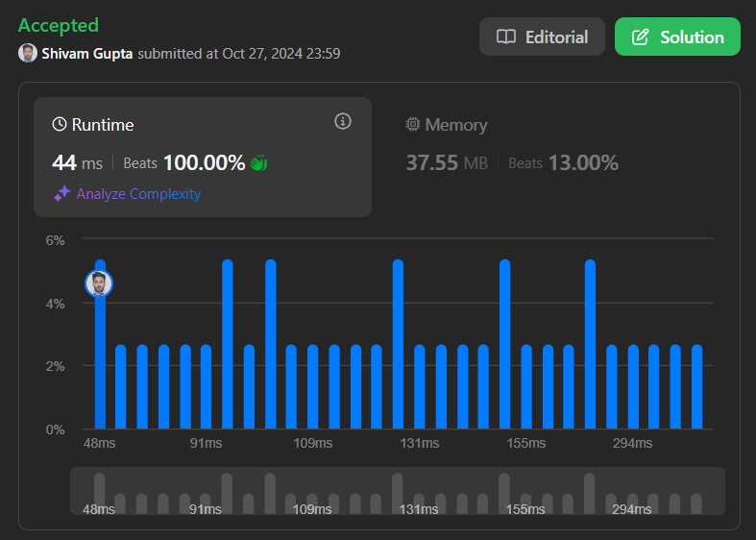Click the pencil icon in the Solution button
756x540 pixels.
point(641,37)
